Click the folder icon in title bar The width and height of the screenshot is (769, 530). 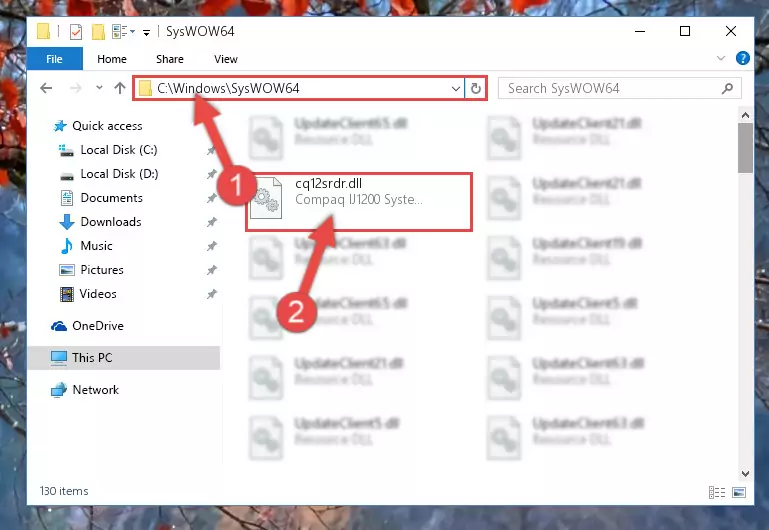coord(44,32)
